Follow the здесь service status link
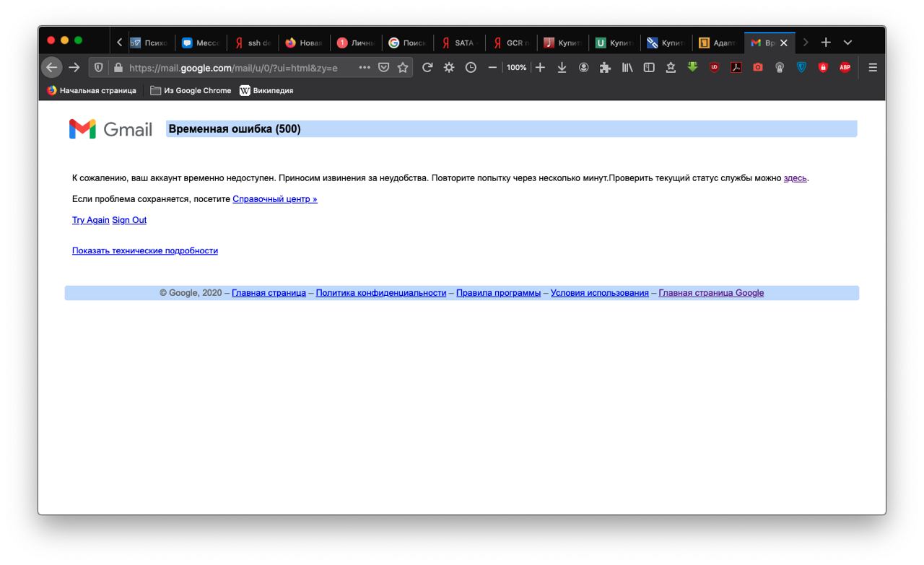The height and width of the screenshot is (565, 924). [x=795, y=178]
